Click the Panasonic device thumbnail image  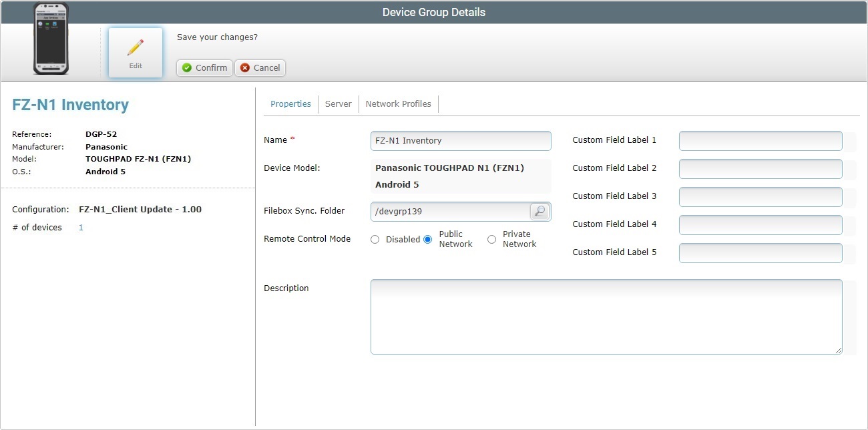[x=51, y=39]
